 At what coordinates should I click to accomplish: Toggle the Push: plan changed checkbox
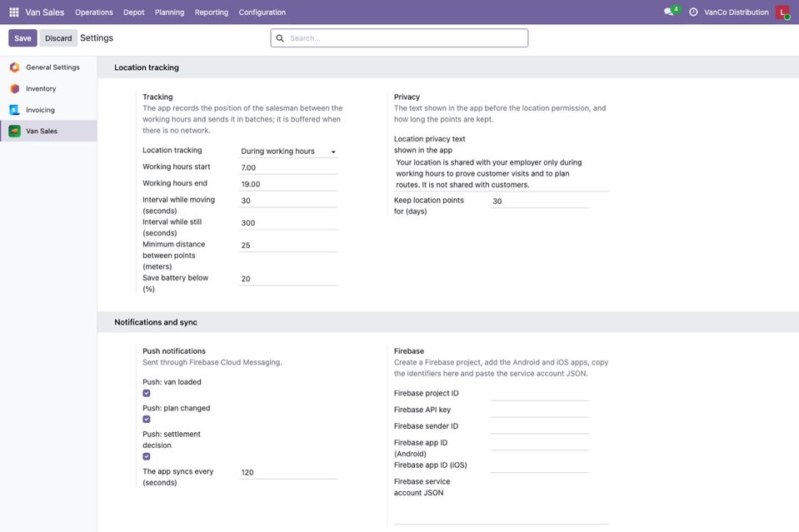[147, 420]
